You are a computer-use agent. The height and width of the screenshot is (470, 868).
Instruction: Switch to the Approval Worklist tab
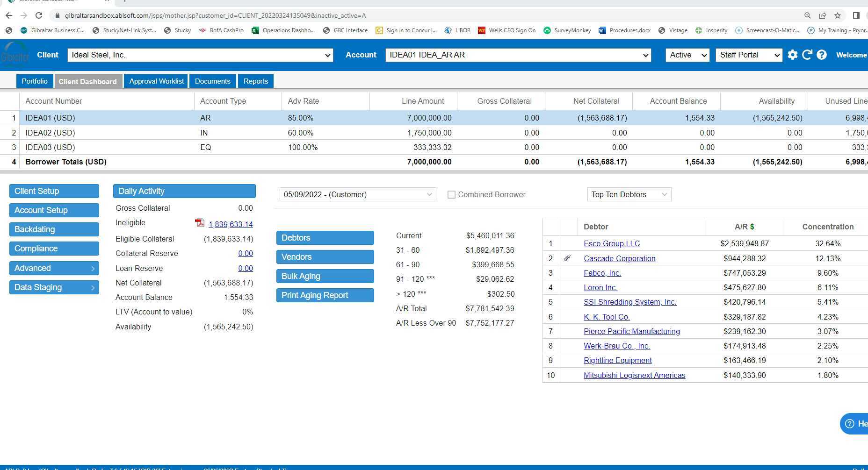click(x=156, y=81)
